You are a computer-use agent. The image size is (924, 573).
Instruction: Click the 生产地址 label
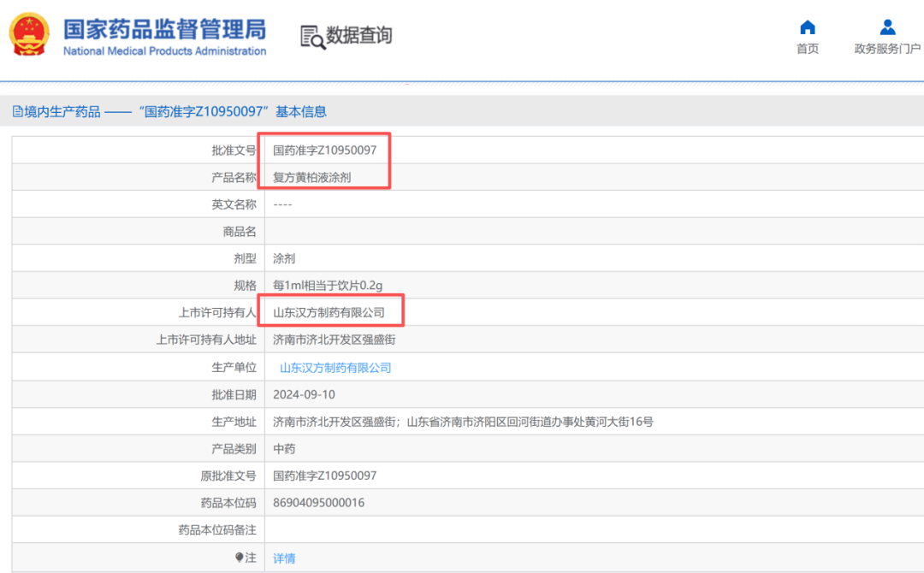234,422
